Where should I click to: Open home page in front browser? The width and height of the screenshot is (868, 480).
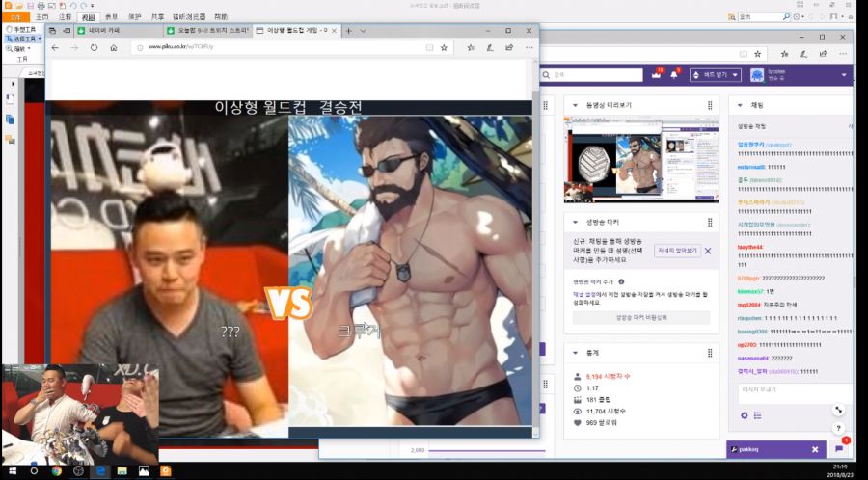(x=114, y=48)
